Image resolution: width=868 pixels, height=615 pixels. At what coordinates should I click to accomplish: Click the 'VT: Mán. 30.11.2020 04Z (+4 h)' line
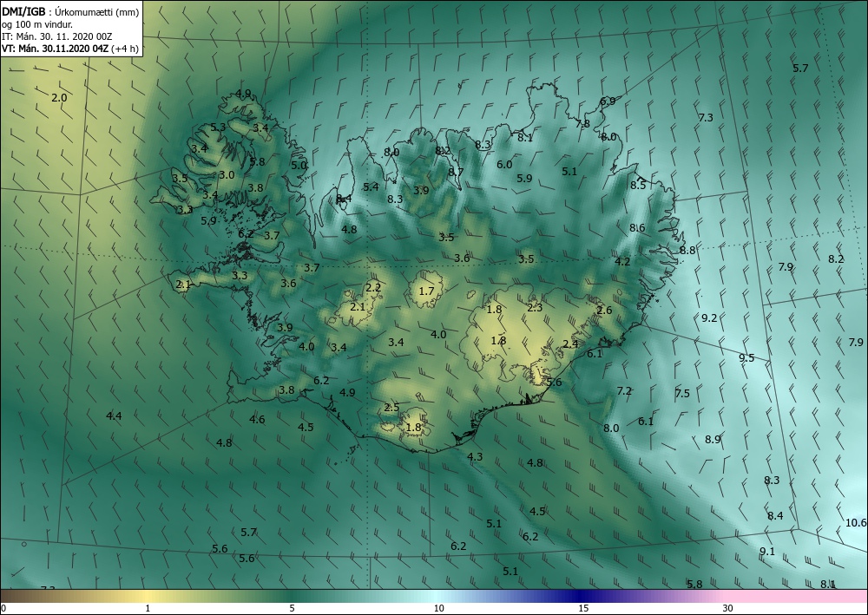click(x=70, y=49)
